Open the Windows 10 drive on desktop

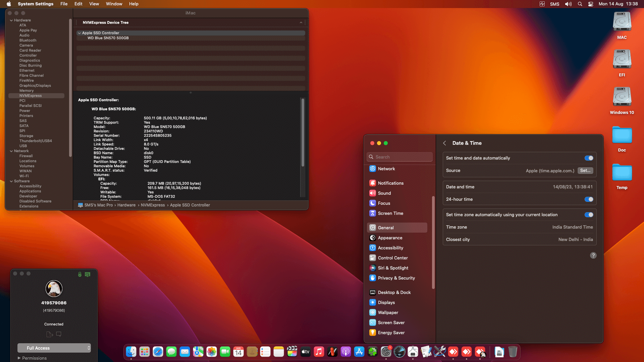click(x=622, y=101)
